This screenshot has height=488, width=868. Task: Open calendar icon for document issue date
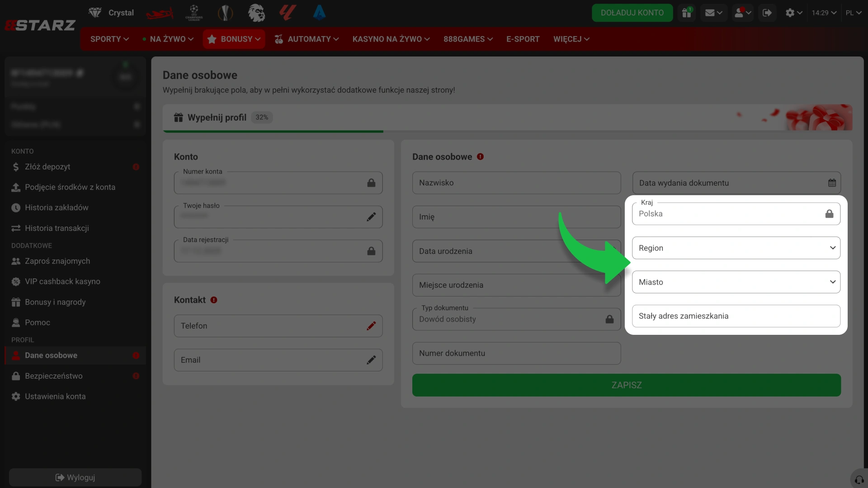[832, 183]
